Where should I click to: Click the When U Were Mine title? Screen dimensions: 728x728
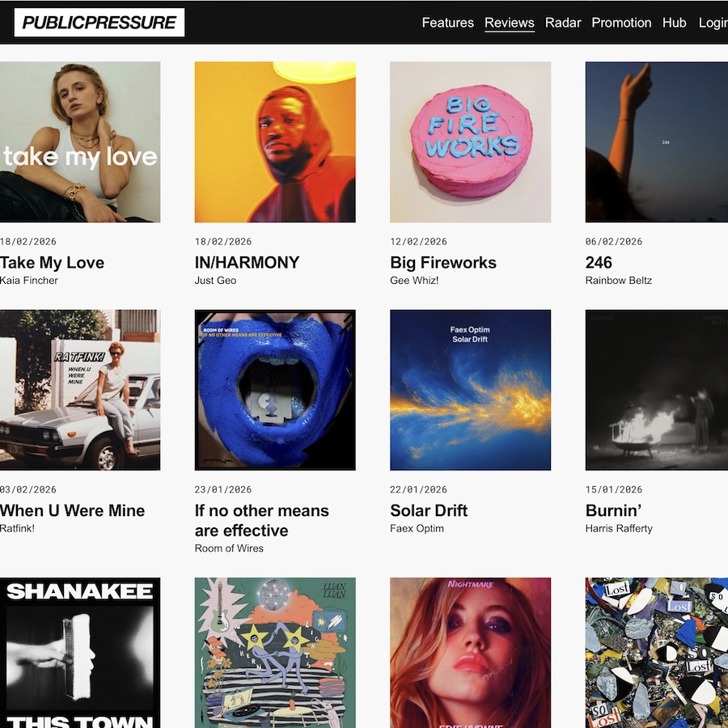(x=73, y=510)
